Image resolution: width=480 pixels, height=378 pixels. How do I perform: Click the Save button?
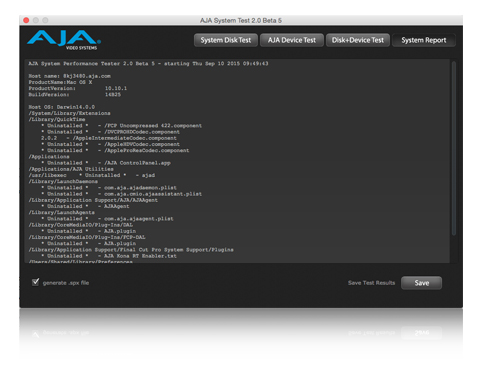pyautogui.click(x=422, y=283)
